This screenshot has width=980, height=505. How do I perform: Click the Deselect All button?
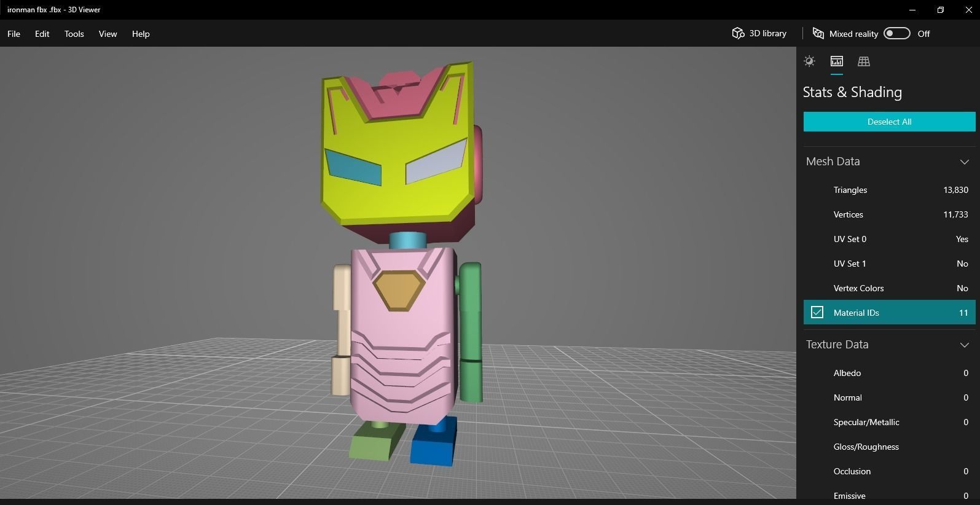tap(889, 122)
